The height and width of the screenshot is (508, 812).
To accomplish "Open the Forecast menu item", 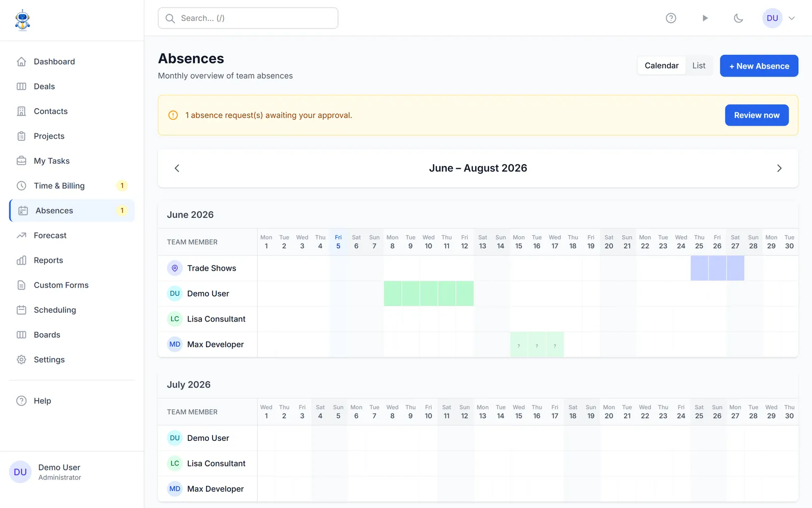I will pyautogui.click(x=72, y=236).
